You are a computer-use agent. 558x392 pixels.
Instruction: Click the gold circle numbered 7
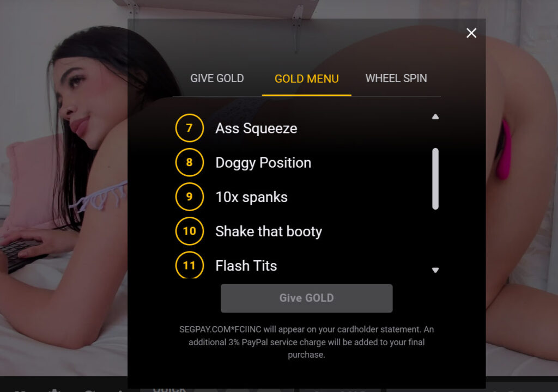point(189,128)
